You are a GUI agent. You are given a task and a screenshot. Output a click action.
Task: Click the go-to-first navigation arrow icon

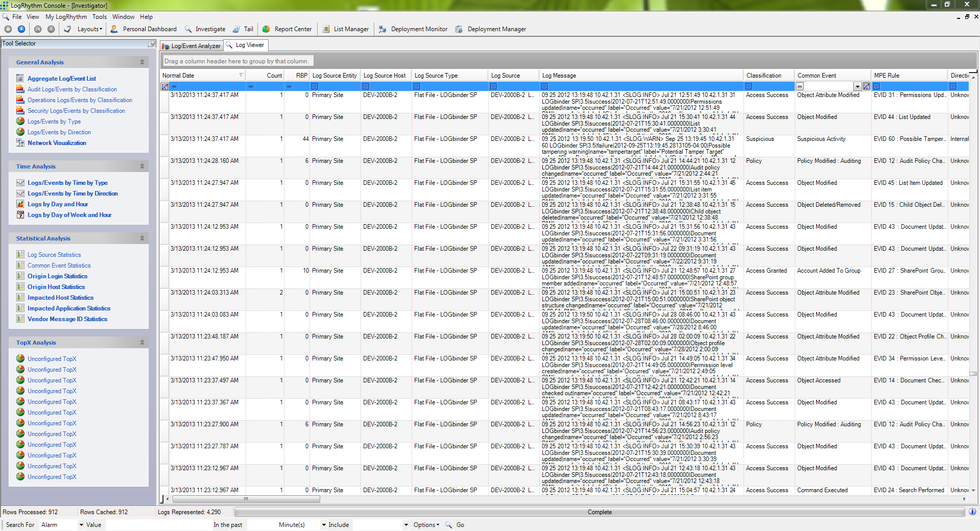(x=38, y=29)
